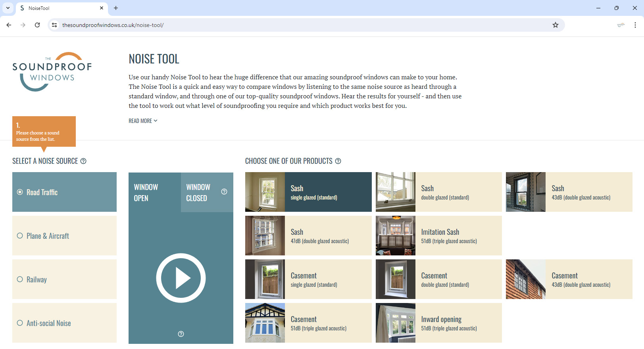Click help icon next to Window Closed

click(224, 192)
